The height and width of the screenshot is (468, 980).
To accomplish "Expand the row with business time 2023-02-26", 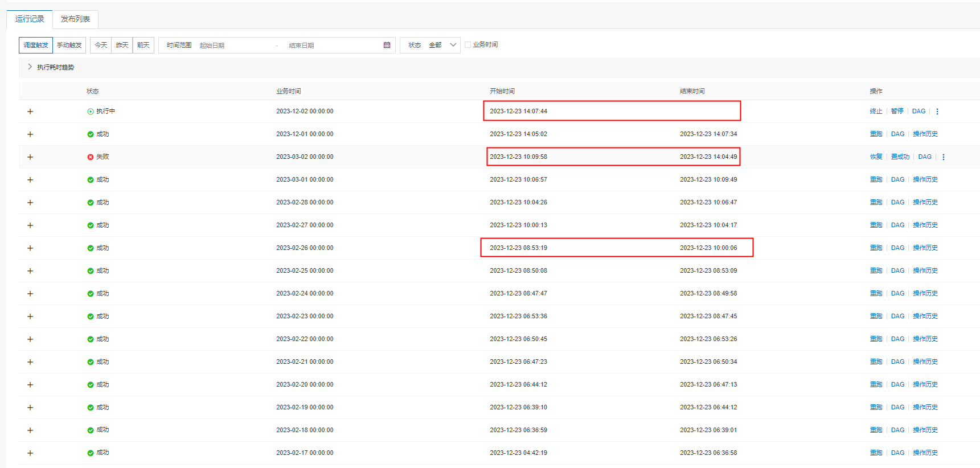I will pos(30,248).
